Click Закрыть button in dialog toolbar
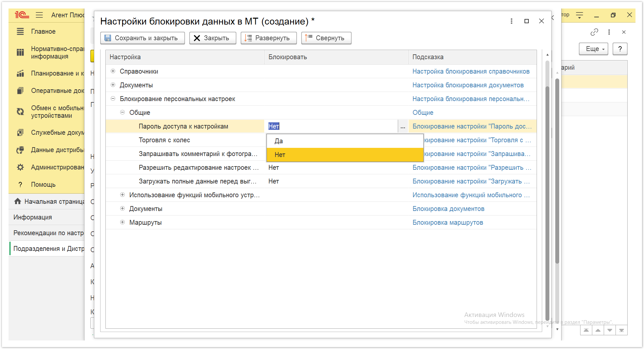 212,38
